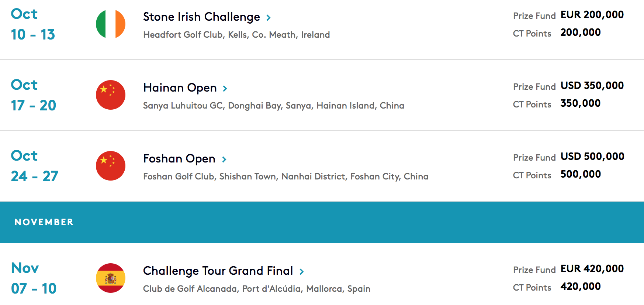Open the Stone Irish Challenge tournament link

pyautogui.click(x=201, y=17)
